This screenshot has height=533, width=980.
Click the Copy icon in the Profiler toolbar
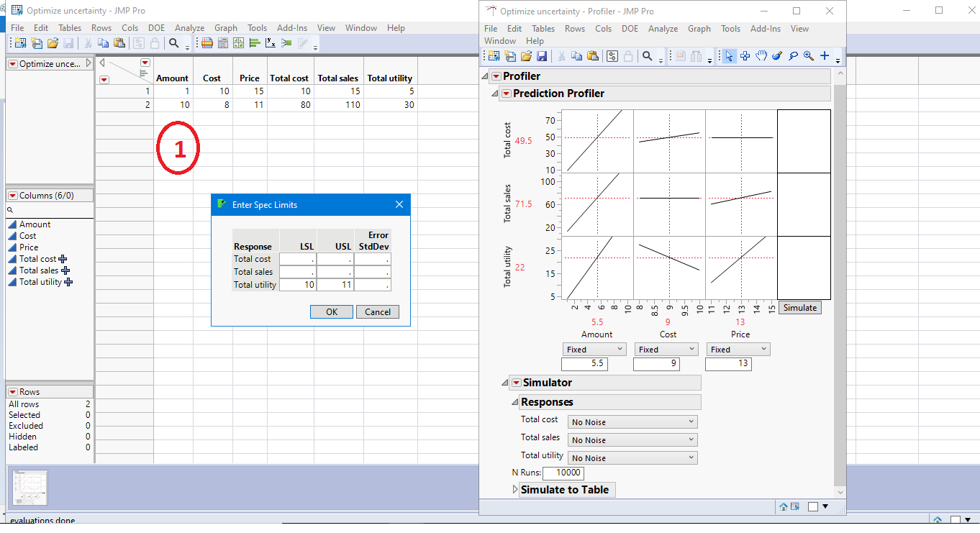click(x=576, y=55)
